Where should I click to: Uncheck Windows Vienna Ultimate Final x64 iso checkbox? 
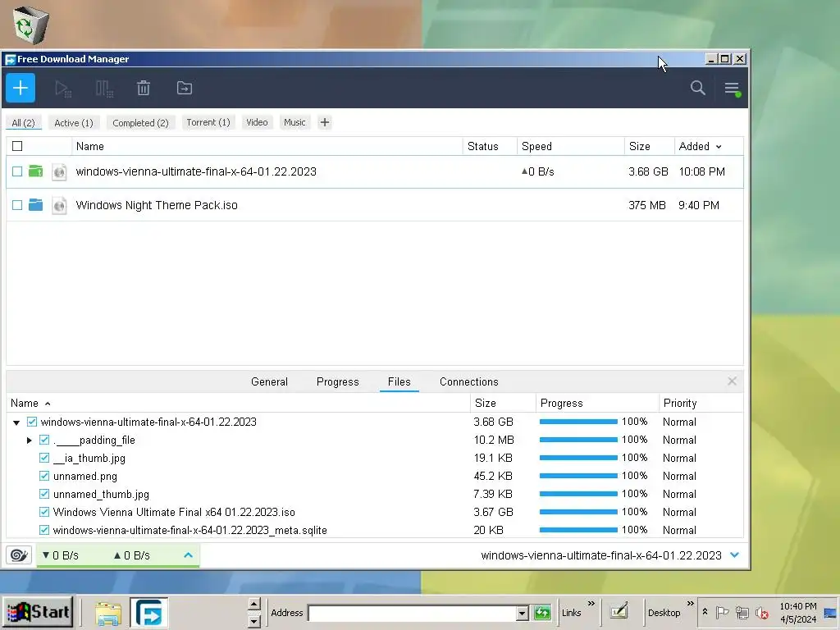click(x=44, y=512)
